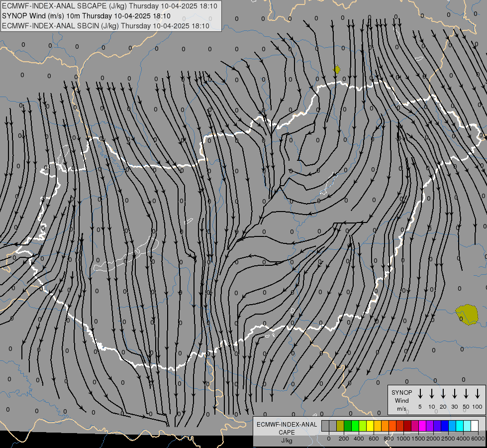The image size is (487, 448).
Task: Pick the amber swatch right of yellow
Action: [x=378, y=426]
